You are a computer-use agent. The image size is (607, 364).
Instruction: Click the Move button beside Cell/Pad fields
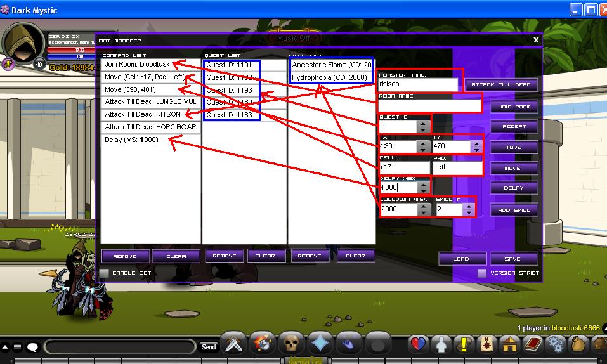click(x=514, y=168)
